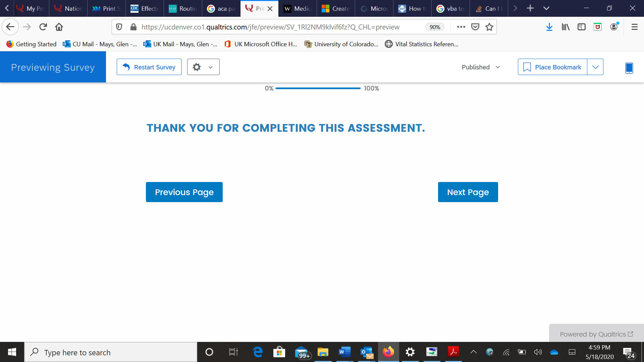This screenshot has width=644, height=362.
Task: Click the Firefox downloads arrow icon
Action: click(549, 27)
